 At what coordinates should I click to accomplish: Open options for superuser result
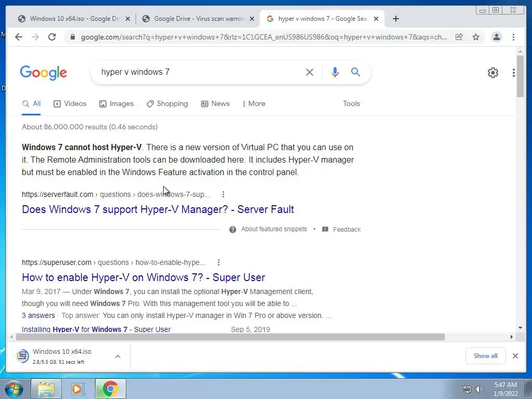click(219, 262)
